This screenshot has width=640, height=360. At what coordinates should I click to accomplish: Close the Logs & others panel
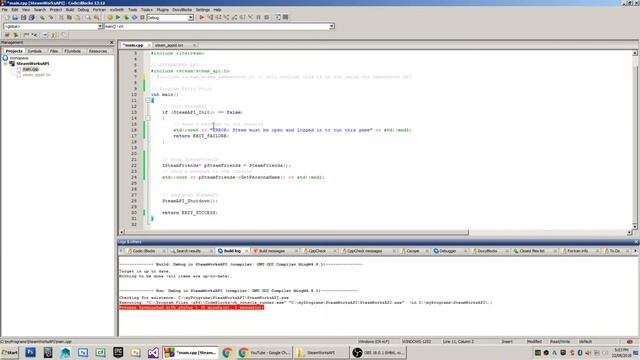636,242
